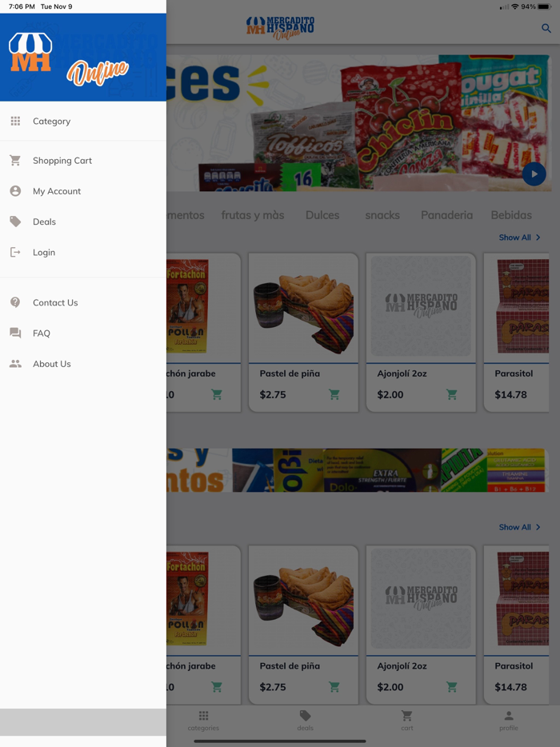
Task: Go to My Account in the drawer
Action: (56, 191)
